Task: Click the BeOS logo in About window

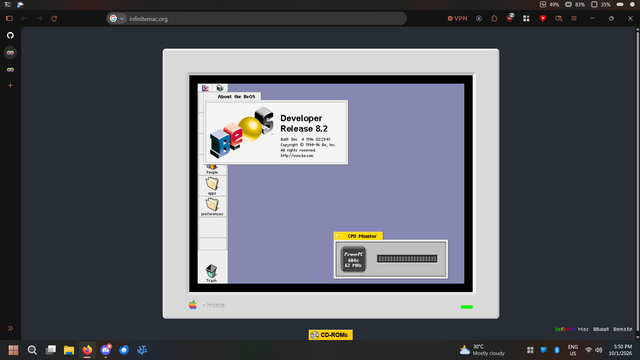Action: (241, 132)
